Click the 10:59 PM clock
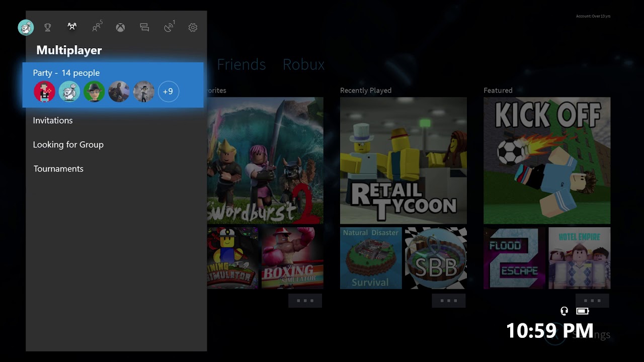The width and height of the screenshot is (644, 362). click(549, 331)
